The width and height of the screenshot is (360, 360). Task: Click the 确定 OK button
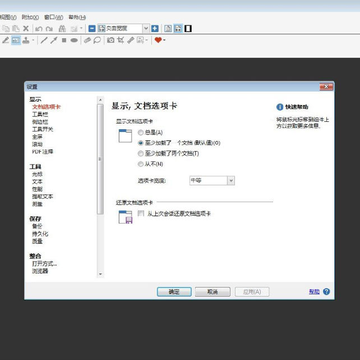point(174,292)
